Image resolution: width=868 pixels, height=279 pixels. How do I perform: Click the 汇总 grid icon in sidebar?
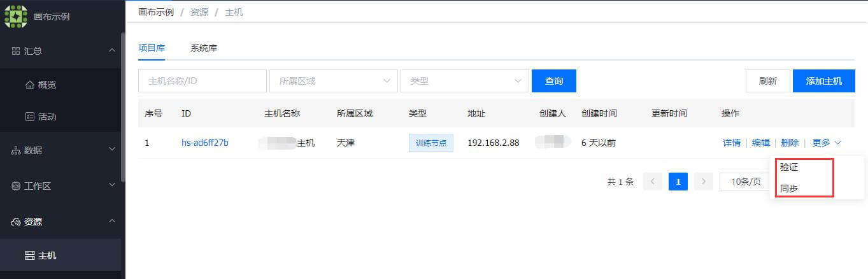point(16,51)
